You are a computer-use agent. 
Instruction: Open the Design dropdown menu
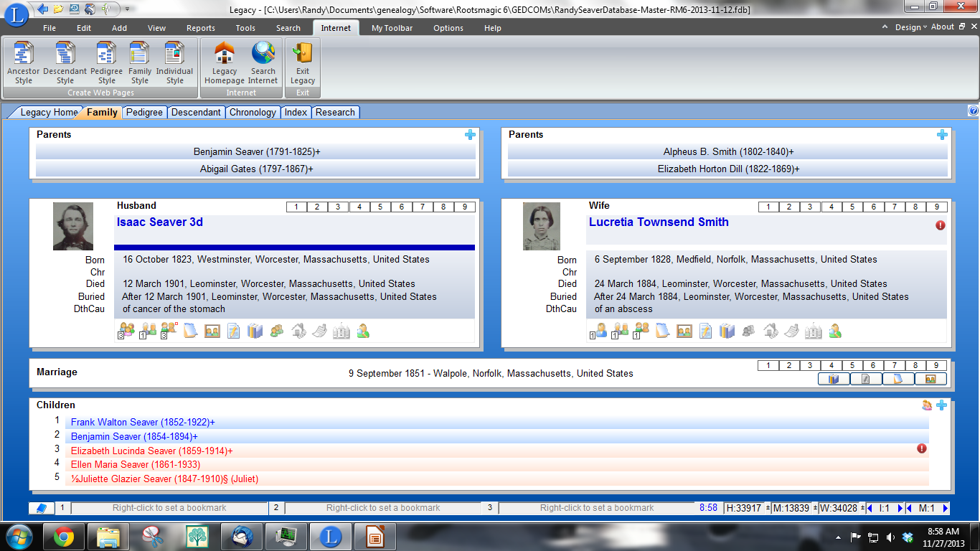(911, 27)
